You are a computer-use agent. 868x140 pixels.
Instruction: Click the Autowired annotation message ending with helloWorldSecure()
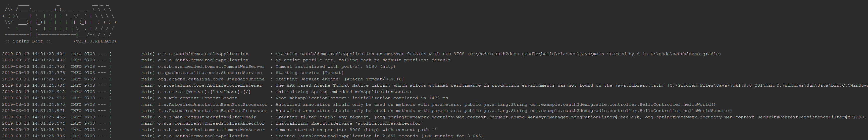point(504,111)
